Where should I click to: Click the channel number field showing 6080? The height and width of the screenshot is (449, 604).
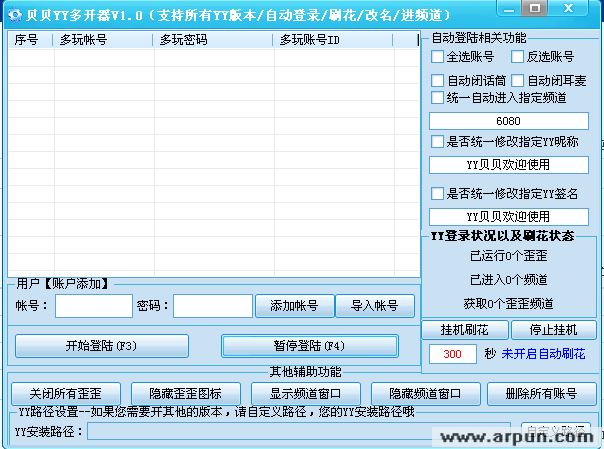[509, 121]
